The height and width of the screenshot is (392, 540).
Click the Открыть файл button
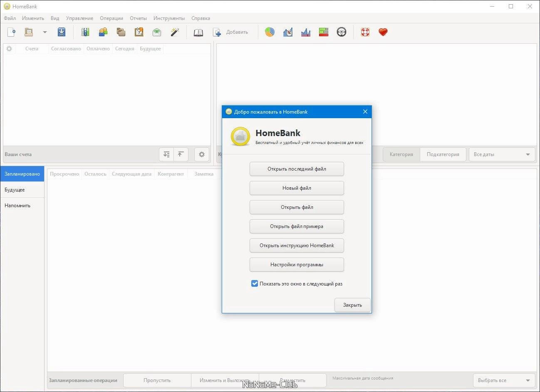coord(297,207)
